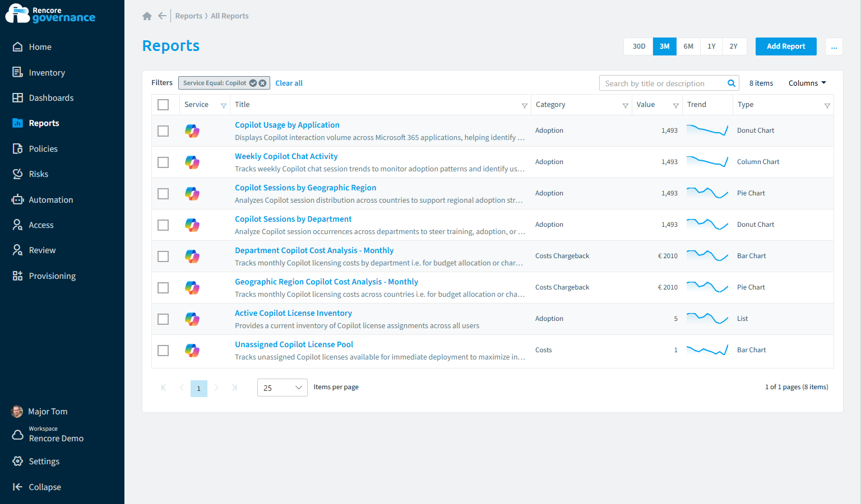Open the items per page dropdown
The width and height of the screenshot is (861, 504).
click(x=282, y=388)
